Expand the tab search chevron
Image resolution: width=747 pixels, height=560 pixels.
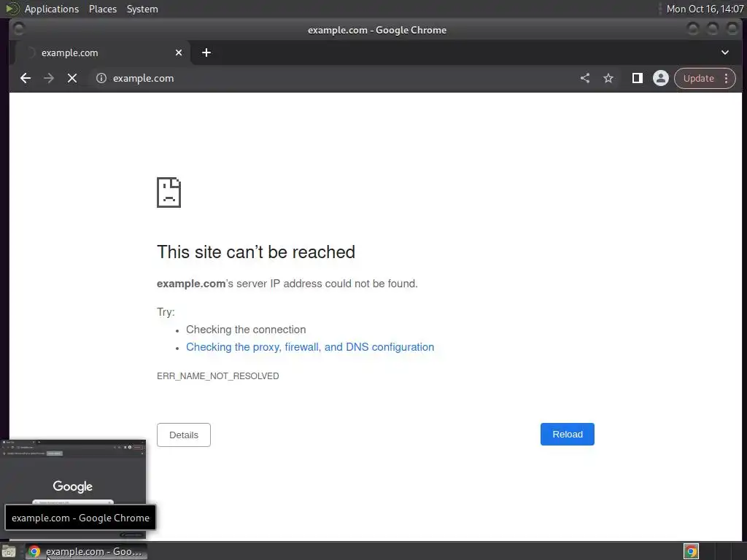[725, 52]
